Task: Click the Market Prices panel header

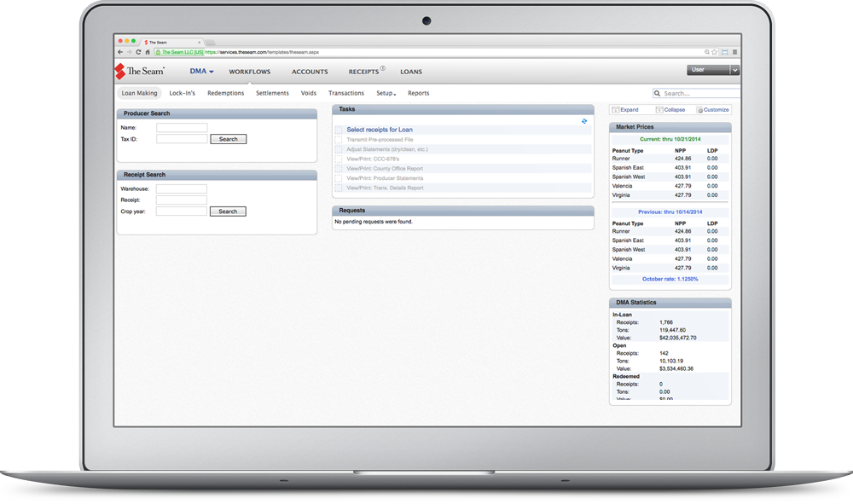Action: [x=670, y=127]
